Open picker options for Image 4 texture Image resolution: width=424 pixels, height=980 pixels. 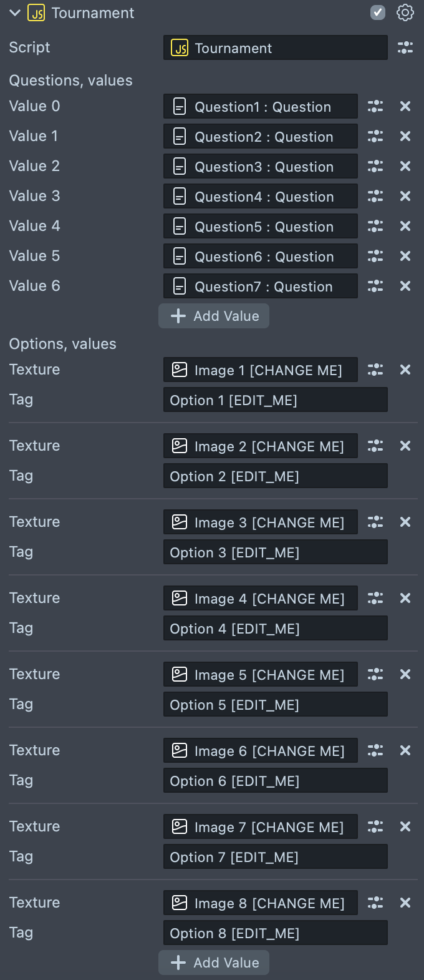click(x=375, y=599)
